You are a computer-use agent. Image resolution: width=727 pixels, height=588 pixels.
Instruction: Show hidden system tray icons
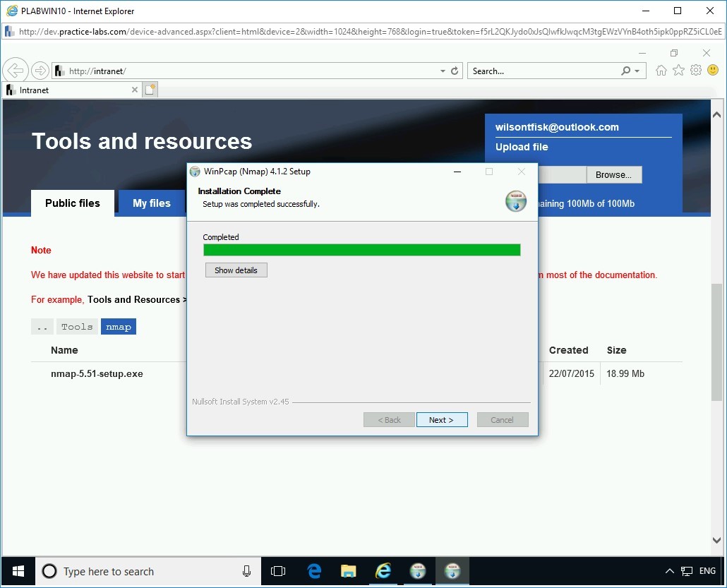point(669,571)
